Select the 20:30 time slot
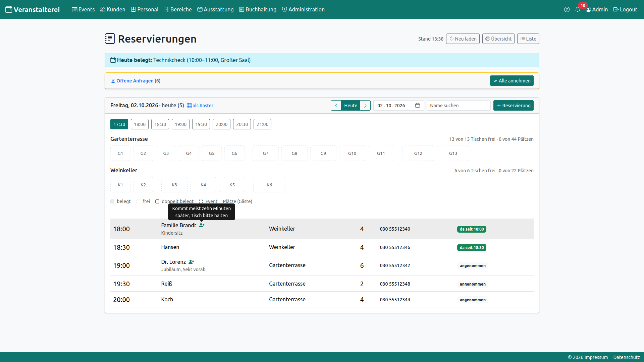This screenshot has height=362, width=644. pos(242,124)
